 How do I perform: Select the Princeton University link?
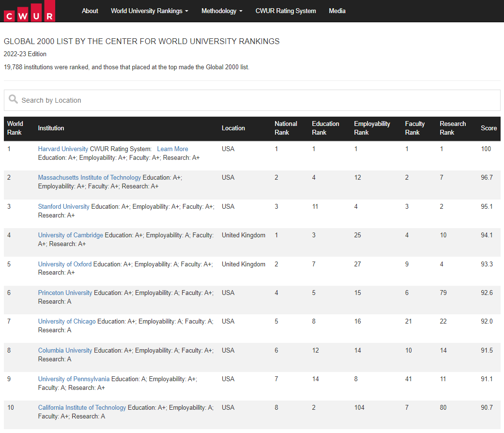[x=65, y=293]
